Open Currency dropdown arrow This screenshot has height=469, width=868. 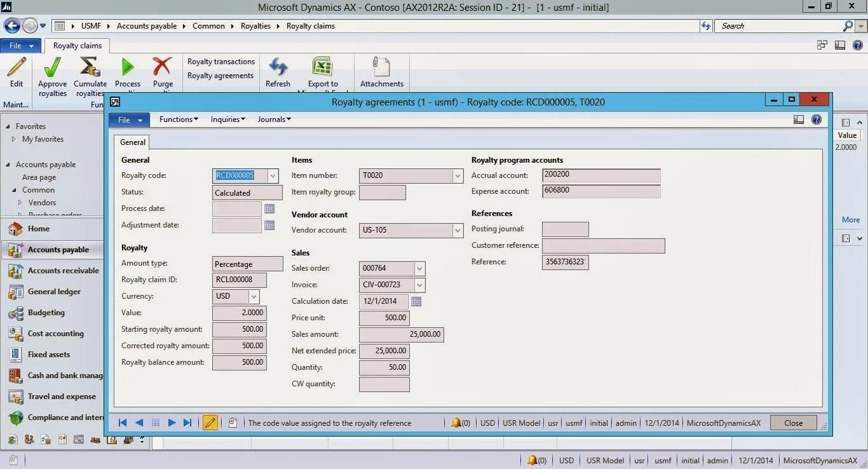[254, 296]
